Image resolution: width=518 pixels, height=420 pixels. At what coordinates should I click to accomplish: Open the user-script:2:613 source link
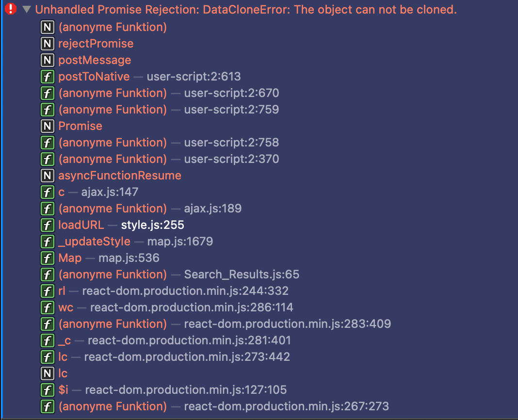194,77
